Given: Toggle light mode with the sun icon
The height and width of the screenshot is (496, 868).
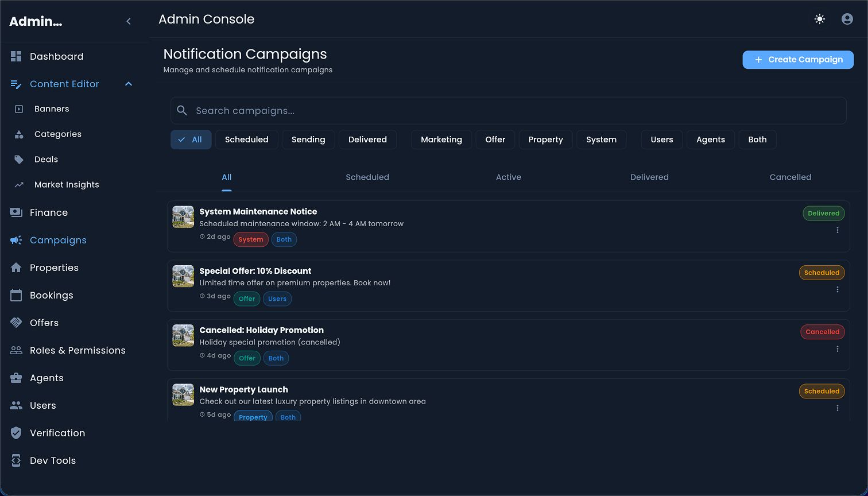Looking at the screenshot, I should pos(820,19).
